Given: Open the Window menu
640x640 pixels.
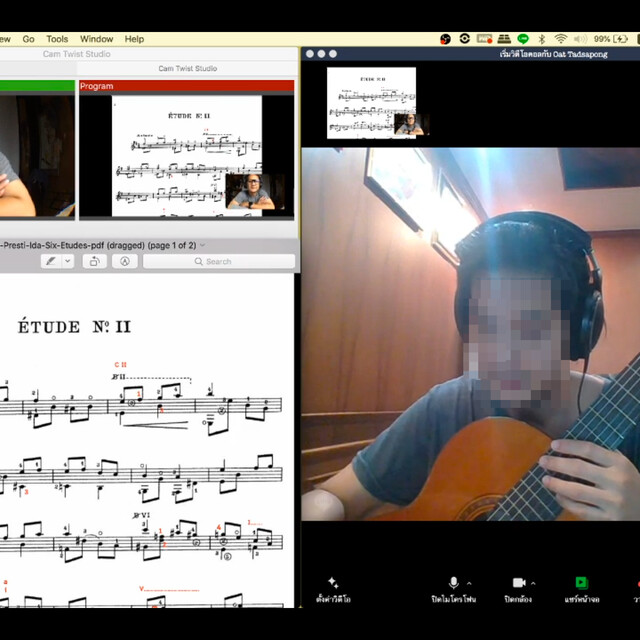Looking at the screenshot, I should (x=96, y=39).
